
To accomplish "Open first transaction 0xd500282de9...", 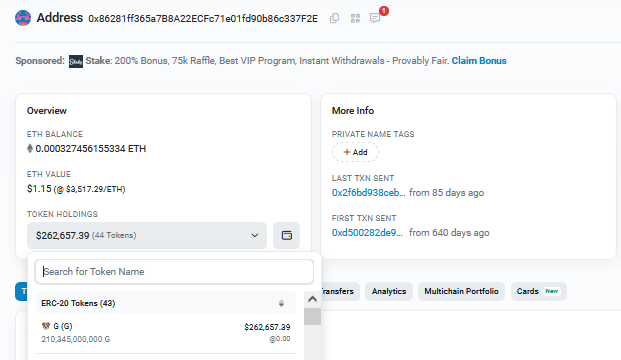I will pos(367,233).
